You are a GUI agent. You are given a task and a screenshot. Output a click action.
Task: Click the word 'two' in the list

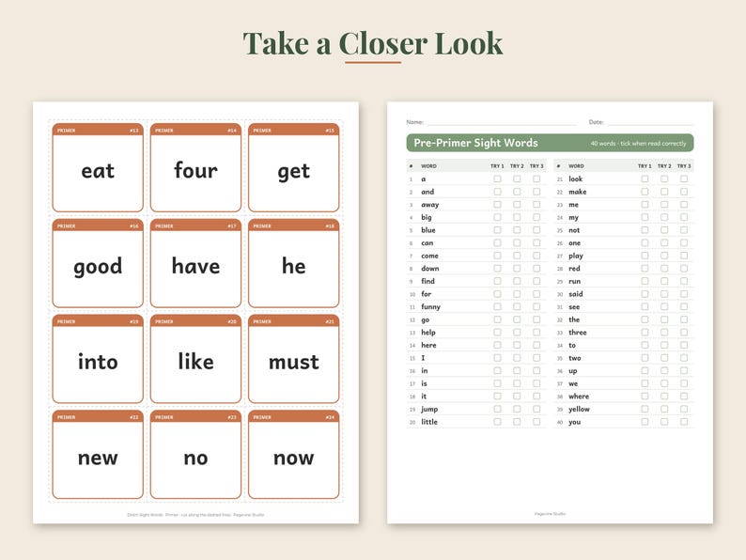575,358
